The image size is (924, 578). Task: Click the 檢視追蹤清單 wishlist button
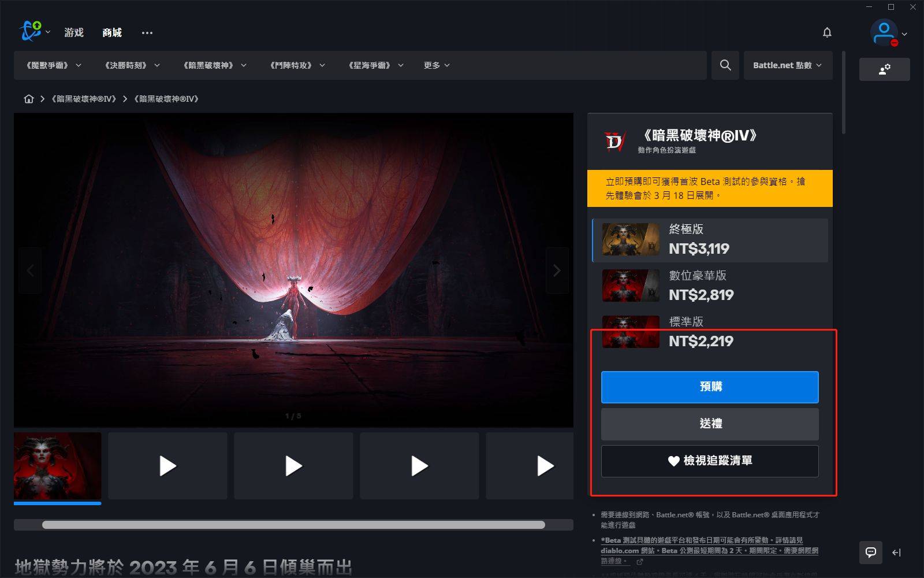tap(710, 461)
